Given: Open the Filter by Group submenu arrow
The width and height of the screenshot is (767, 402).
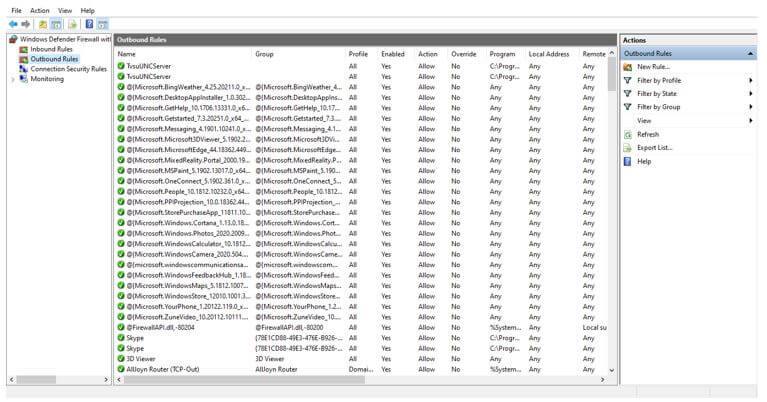Looking at the screenshot, I should pyautogui.click(x=750, y=107).
